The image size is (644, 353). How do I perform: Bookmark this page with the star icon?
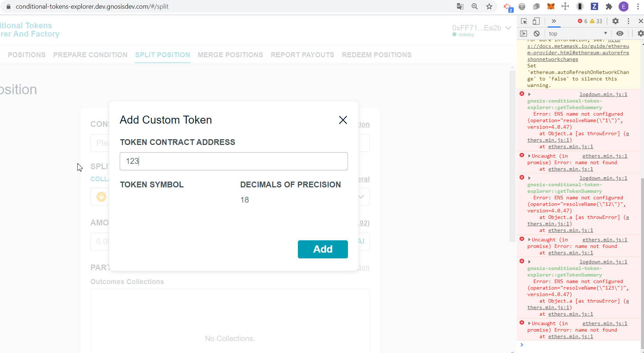click(489, 6)
